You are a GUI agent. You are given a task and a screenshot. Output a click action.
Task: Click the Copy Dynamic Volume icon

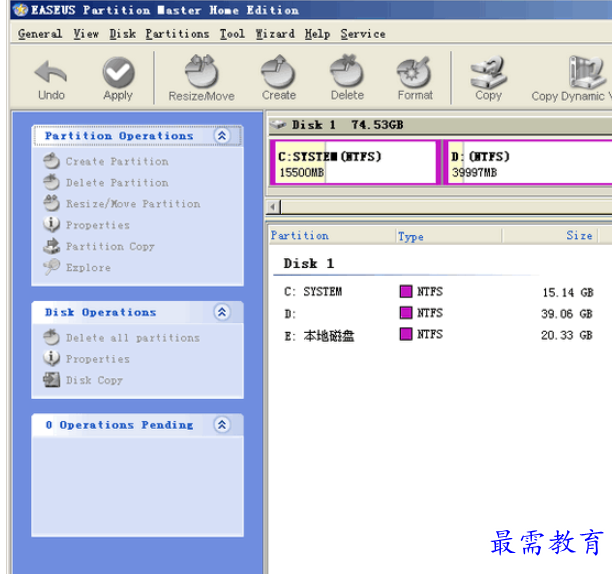click(x=586, y=72)
